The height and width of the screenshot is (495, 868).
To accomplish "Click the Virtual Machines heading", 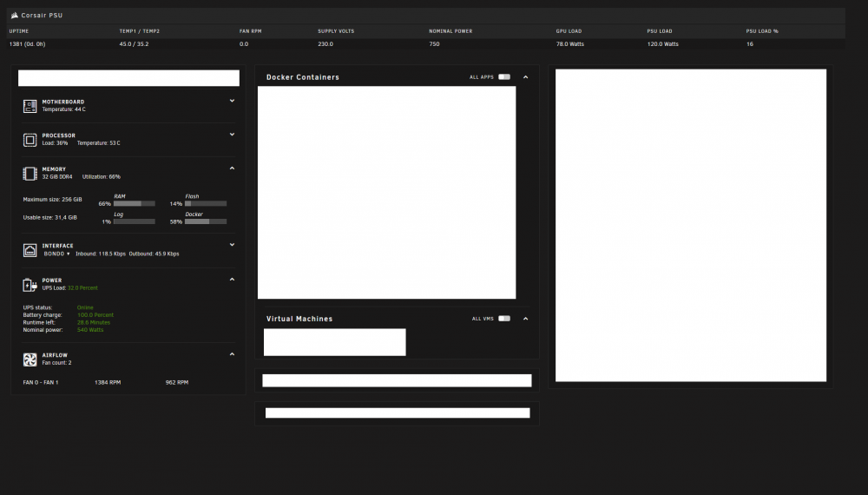I will (299, 319).
